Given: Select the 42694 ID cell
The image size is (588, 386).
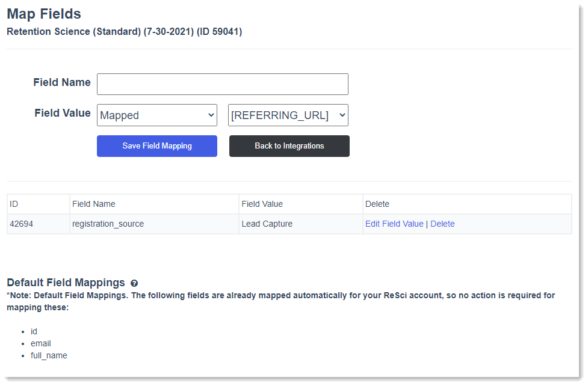Looking at the screenshot, I should tap(39, 224).
